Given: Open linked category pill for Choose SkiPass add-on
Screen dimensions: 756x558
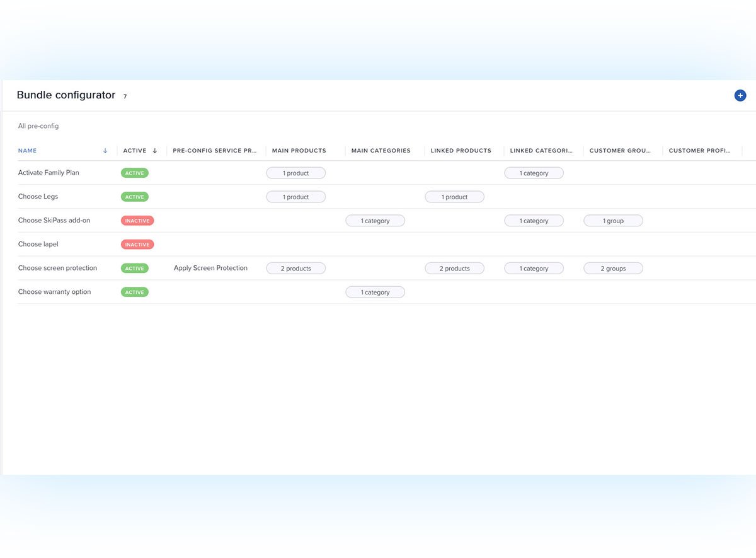Looking at the screenshot, I should pos(534,221).
